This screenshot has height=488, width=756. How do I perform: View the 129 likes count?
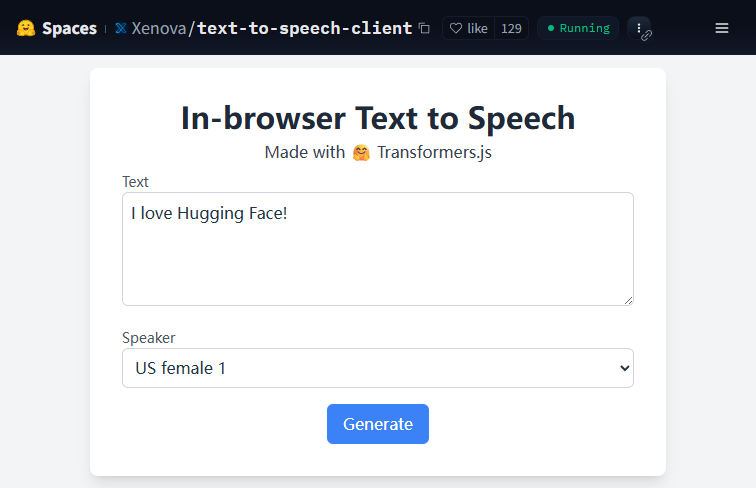tap(511, 28)
